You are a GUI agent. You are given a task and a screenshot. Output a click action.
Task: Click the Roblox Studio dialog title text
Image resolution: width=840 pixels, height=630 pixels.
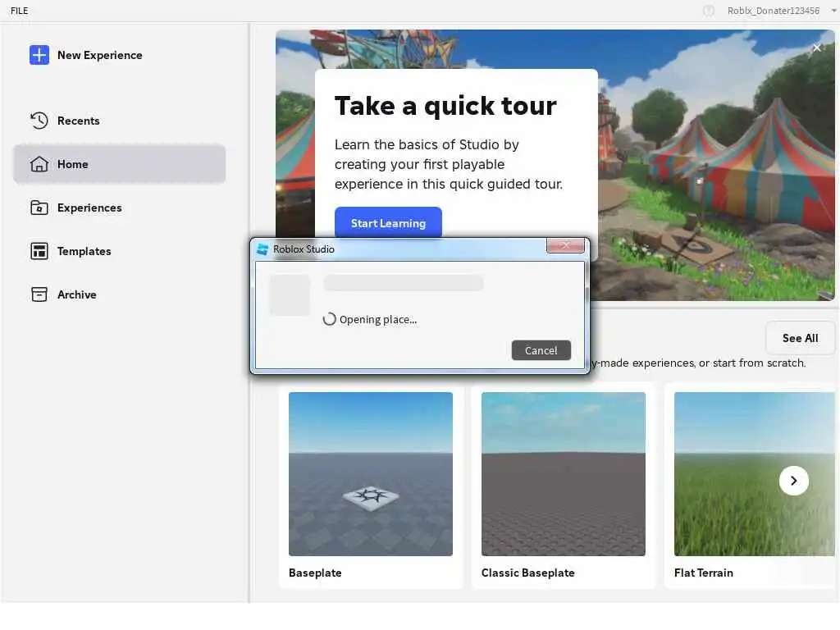304,249
